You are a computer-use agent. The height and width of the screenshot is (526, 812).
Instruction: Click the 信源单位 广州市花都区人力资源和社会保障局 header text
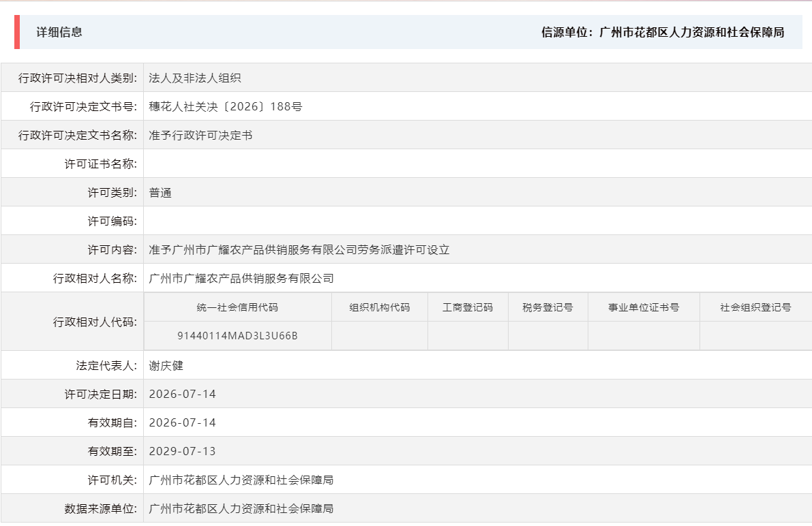[662, 32]
